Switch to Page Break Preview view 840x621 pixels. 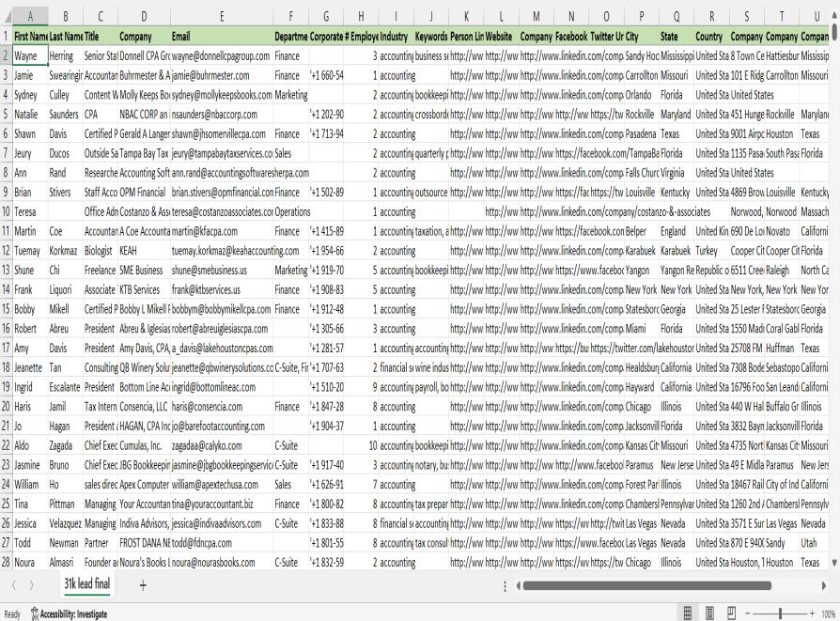click(731, 613)
